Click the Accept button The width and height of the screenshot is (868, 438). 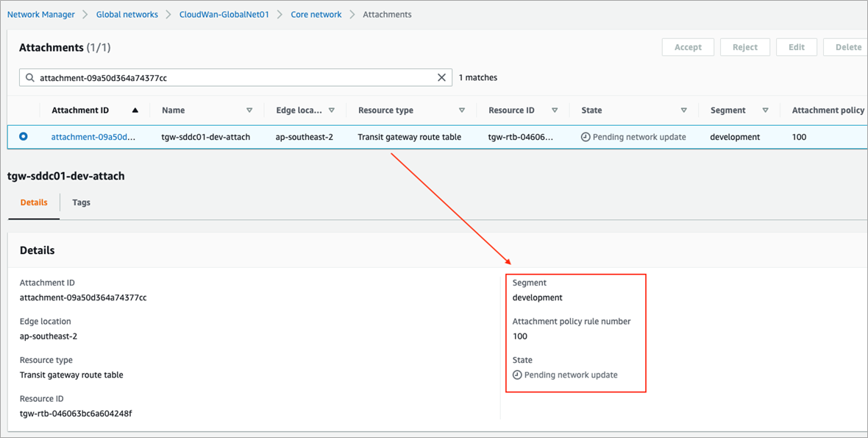687,46
